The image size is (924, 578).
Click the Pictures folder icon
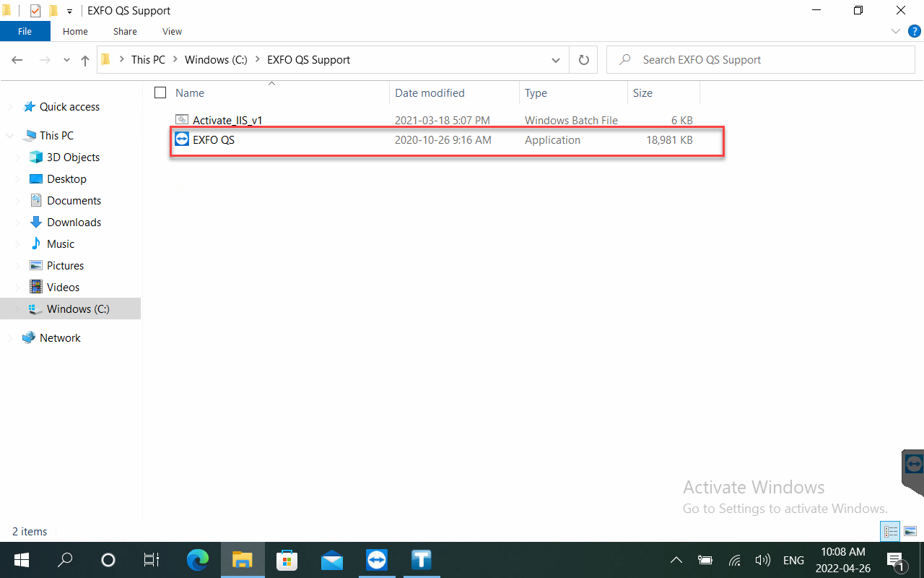(x=35, y=265)
